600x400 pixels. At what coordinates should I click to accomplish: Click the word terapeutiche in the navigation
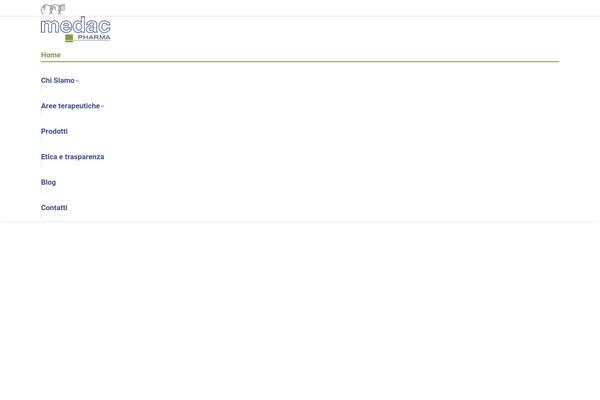pos(79,106)
